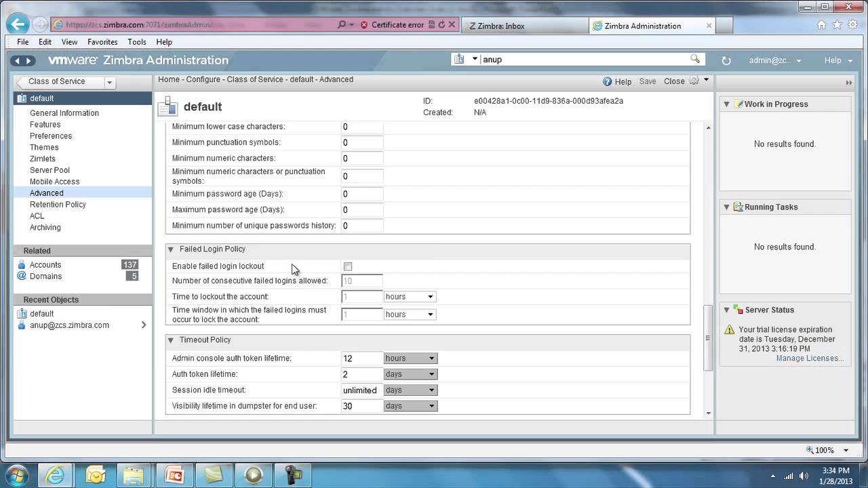The height and width of the screenshot is (488, 868).
Task: Open anup@zcs.zimbra.com recent object
Action: (69, 325)
